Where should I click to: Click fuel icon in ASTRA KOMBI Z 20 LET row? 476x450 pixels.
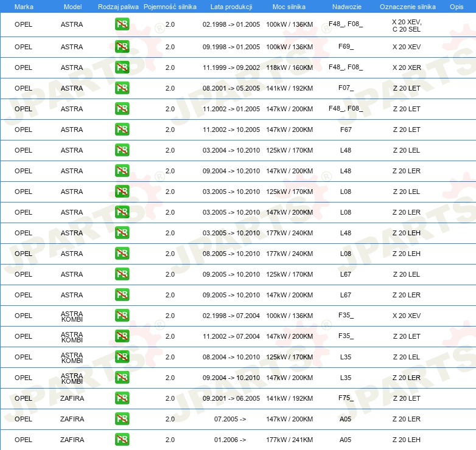click(x=122, y=336)
